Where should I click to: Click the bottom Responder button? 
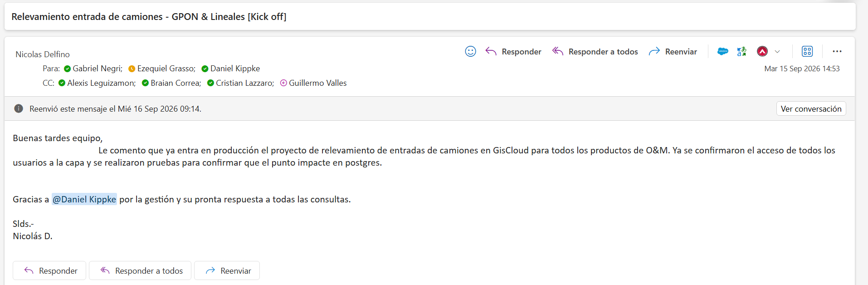pos(49,270)
